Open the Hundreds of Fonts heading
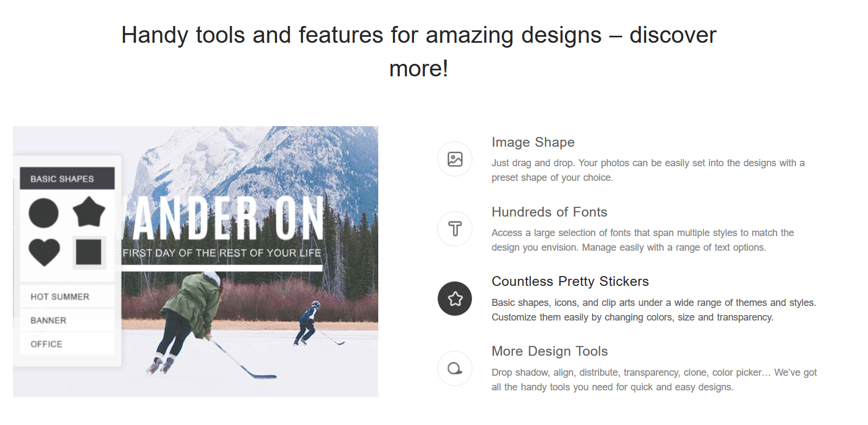The width and height of the screenshot is (868, 425). 549,212
